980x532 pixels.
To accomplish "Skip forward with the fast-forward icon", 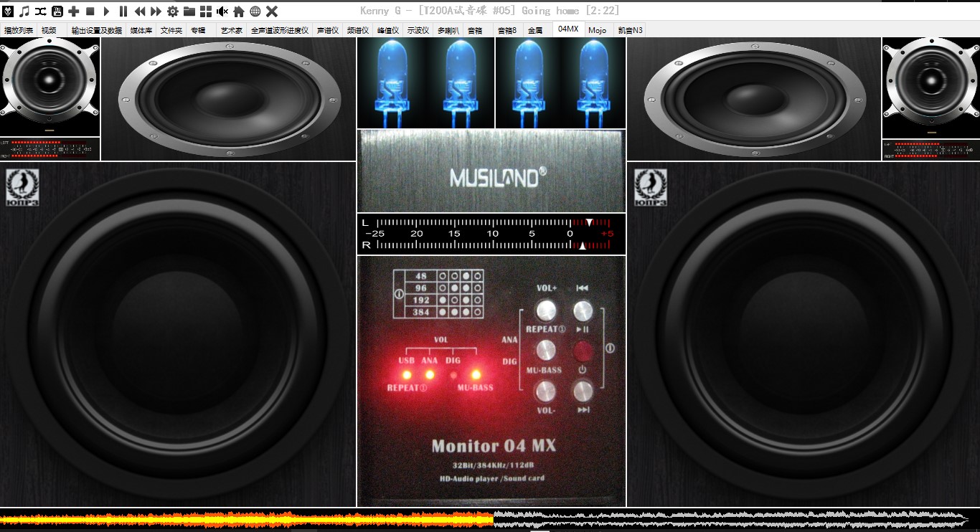I will (x=156, y=11).
